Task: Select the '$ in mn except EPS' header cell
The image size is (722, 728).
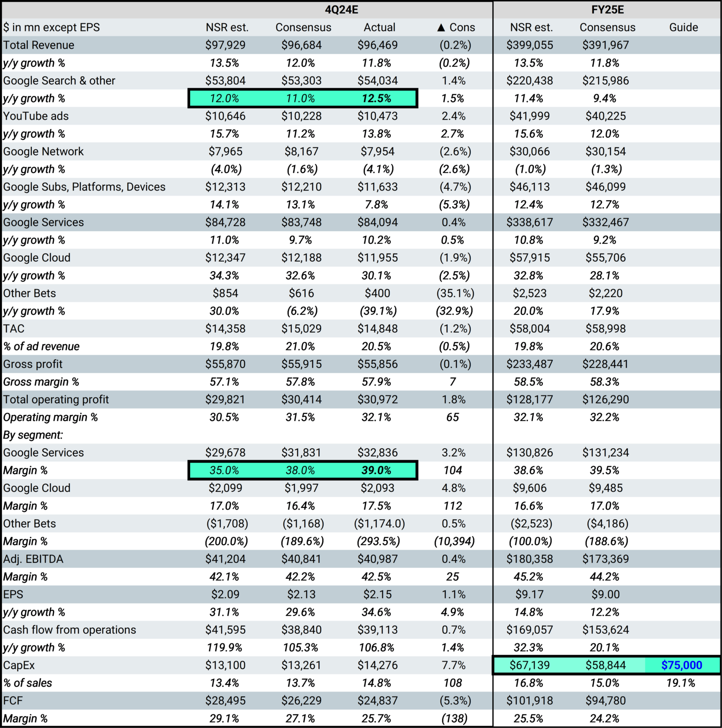Action: coord(51,27)
